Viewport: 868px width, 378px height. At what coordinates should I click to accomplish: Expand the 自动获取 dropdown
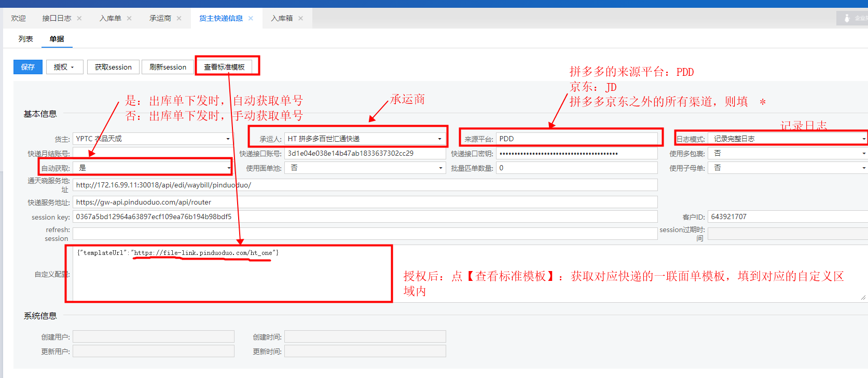click(229, 168)
